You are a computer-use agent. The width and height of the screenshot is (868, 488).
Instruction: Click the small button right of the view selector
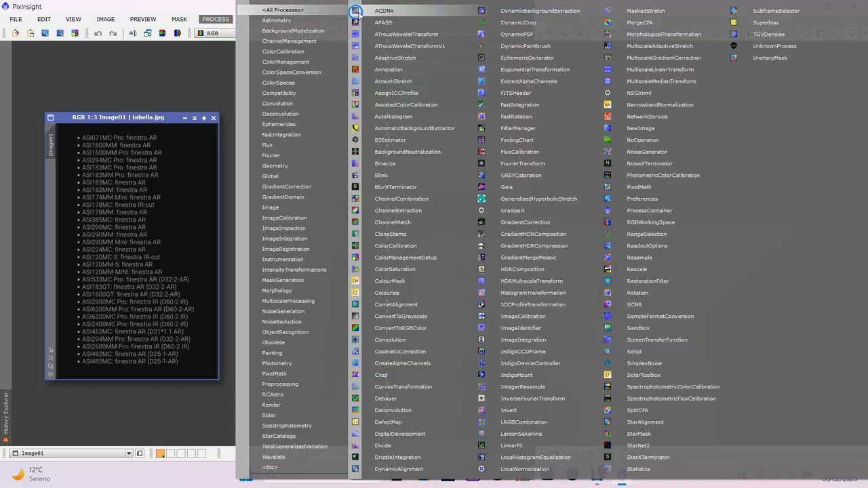click(x=140, y=453)
